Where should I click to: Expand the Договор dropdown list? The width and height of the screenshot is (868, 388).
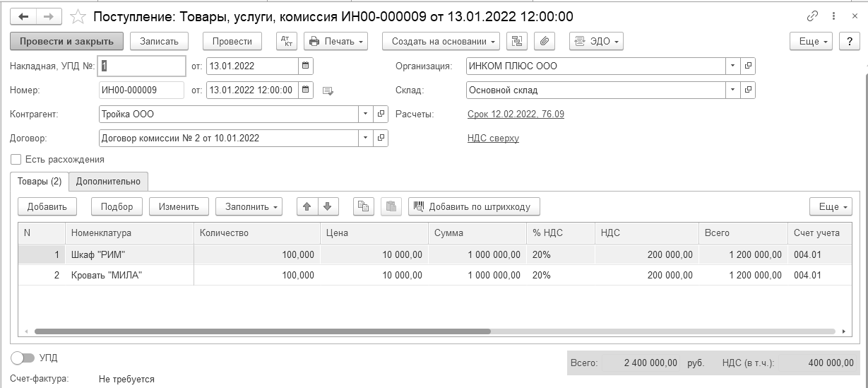(366, 138)
